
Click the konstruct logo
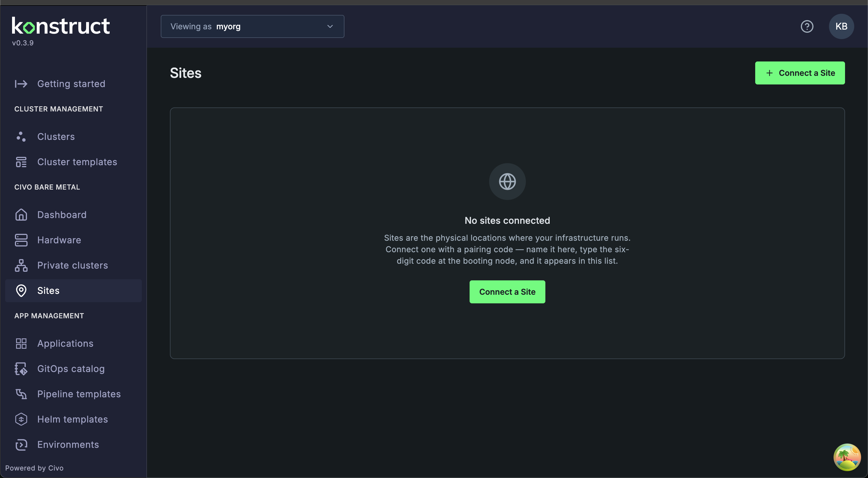(61, 26)
